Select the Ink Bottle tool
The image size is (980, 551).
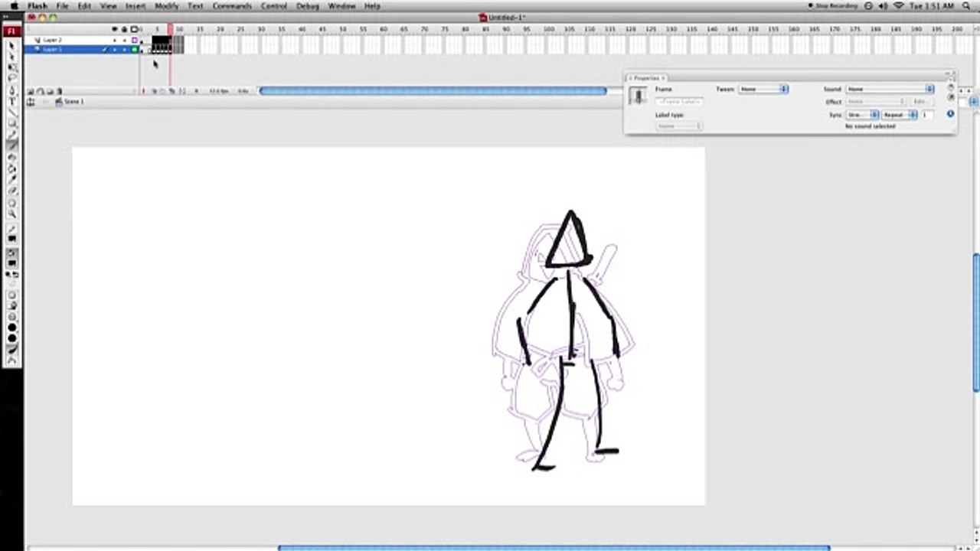point(11,158)
